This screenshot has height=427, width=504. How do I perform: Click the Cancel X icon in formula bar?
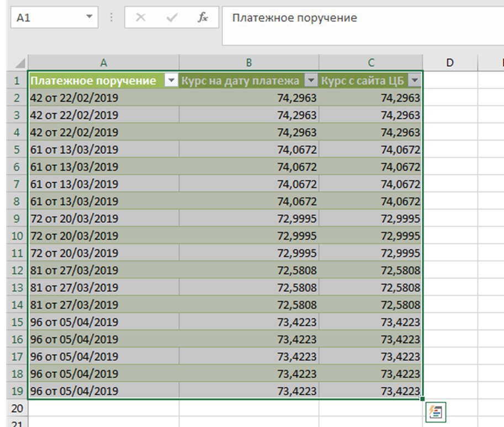point(140,17)
